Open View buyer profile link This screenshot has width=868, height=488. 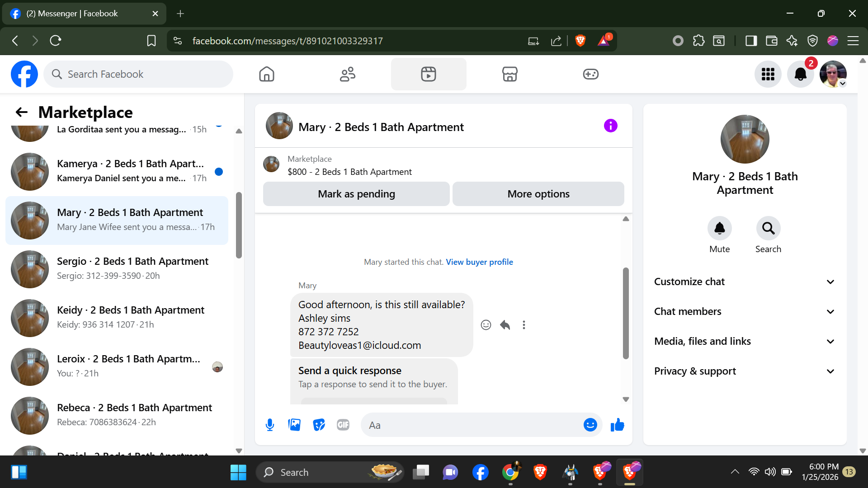[479, 262]
